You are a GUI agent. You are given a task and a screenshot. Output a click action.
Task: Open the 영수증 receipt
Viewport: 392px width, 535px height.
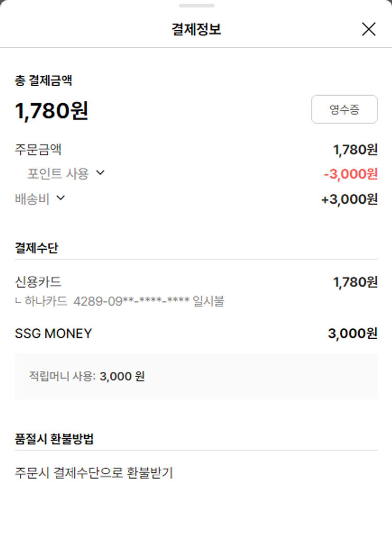pos(344,109)
